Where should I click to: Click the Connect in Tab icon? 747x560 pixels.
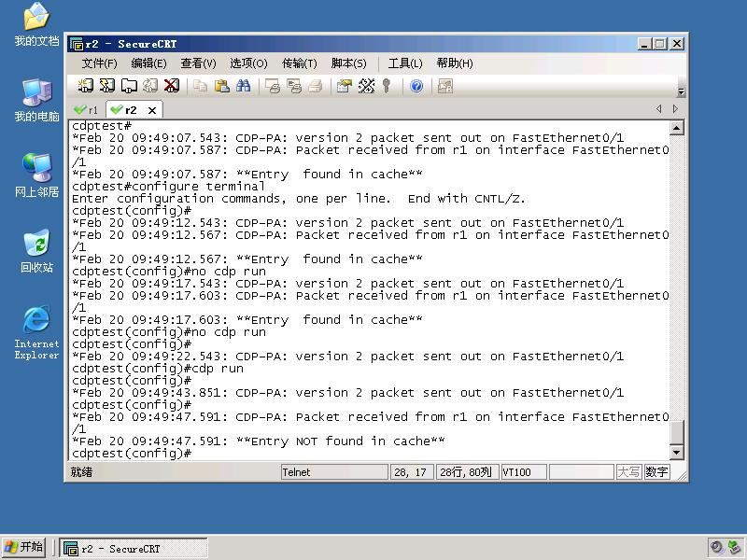[x=129, y=86]
